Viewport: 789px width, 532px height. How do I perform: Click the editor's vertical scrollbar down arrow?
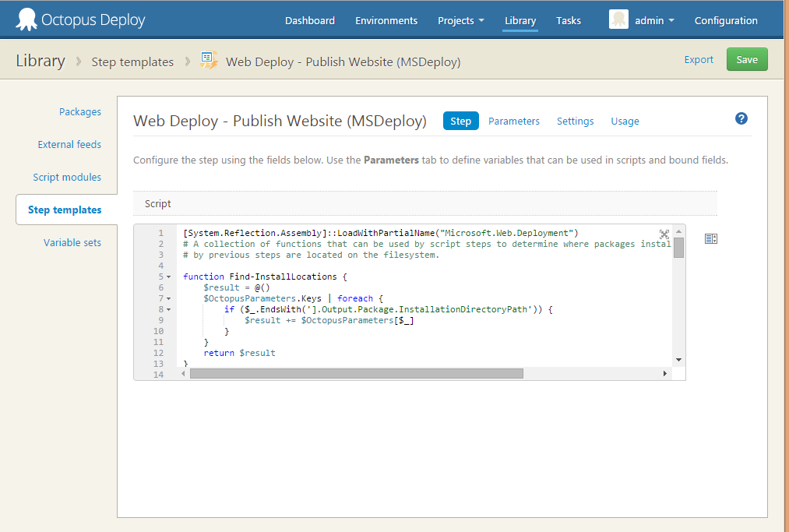pyautogui.click(x=678, y=360)
